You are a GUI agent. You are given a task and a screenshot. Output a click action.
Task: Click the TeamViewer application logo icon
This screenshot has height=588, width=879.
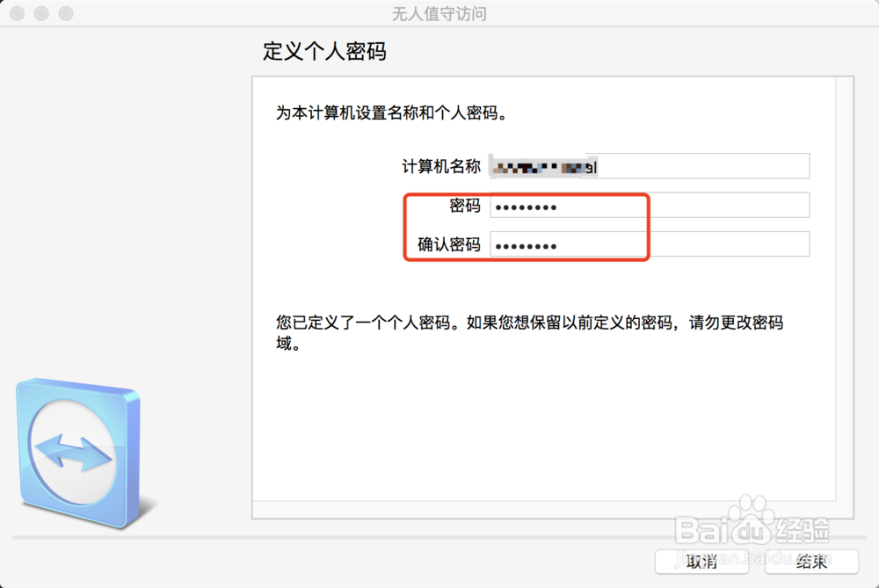(x=77, y=452)
